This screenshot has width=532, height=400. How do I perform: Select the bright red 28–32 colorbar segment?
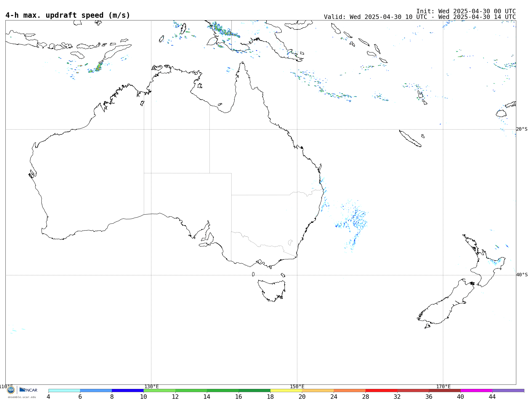tap(381, 391)
